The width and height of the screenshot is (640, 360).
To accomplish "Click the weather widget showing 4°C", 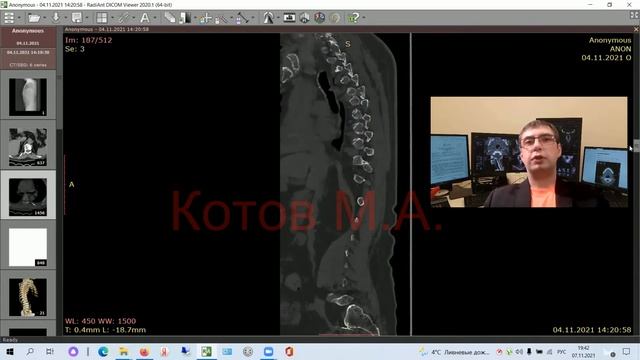I will tap(454, 352).
